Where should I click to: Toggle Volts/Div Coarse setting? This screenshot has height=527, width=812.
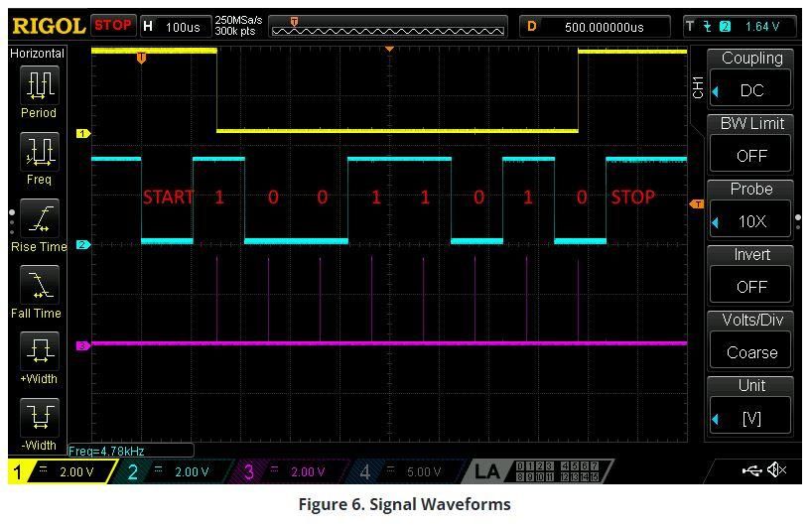(749, 352)
